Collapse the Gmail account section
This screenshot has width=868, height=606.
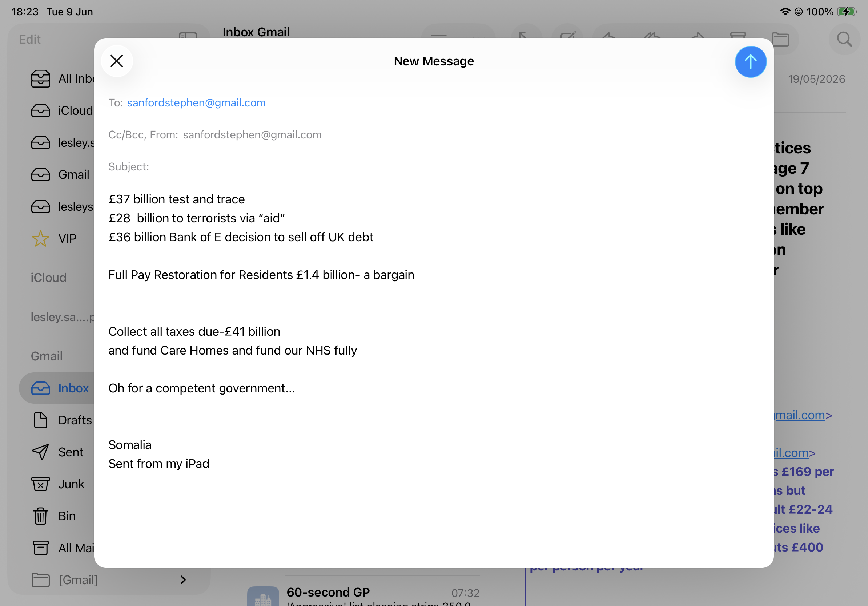click(47, 356)
